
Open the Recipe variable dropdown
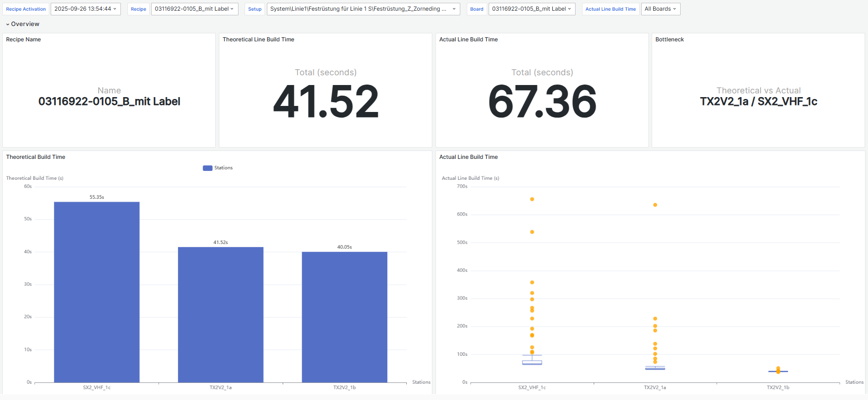(x=194, y=9)
